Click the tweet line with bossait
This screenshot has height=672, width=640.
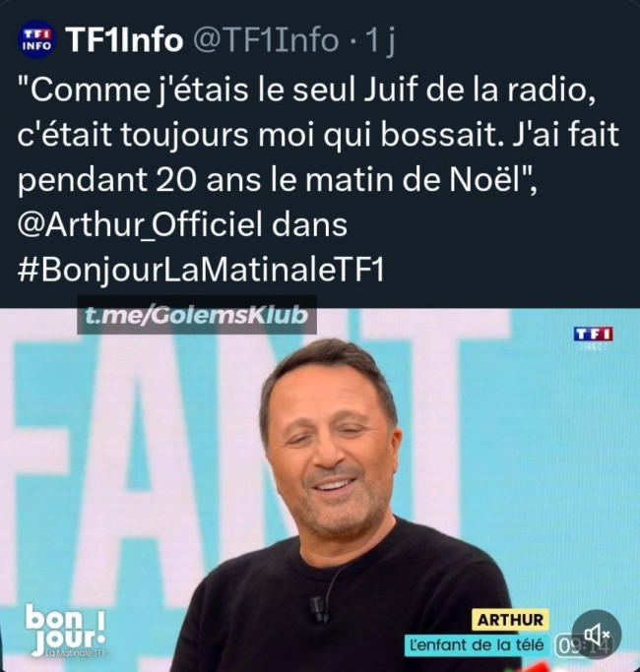318,135
